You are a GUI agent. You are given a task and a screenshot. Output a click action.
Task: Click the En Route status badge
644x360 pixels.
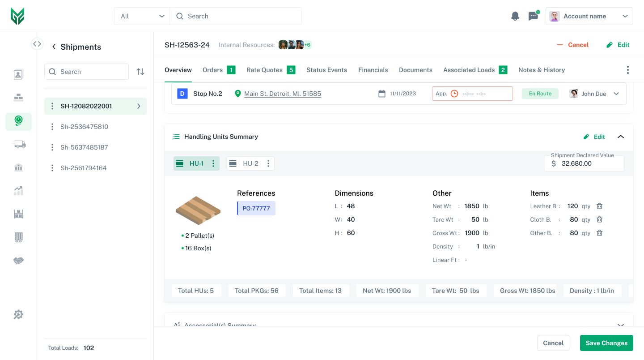540,94
